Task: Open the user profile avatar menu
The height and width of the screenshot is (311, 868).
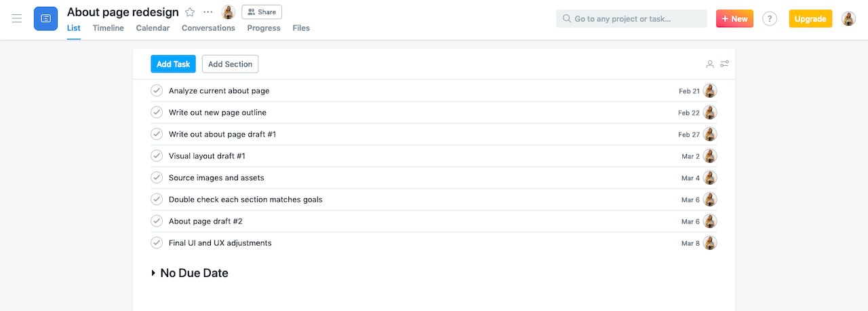Action: [848, 19]
